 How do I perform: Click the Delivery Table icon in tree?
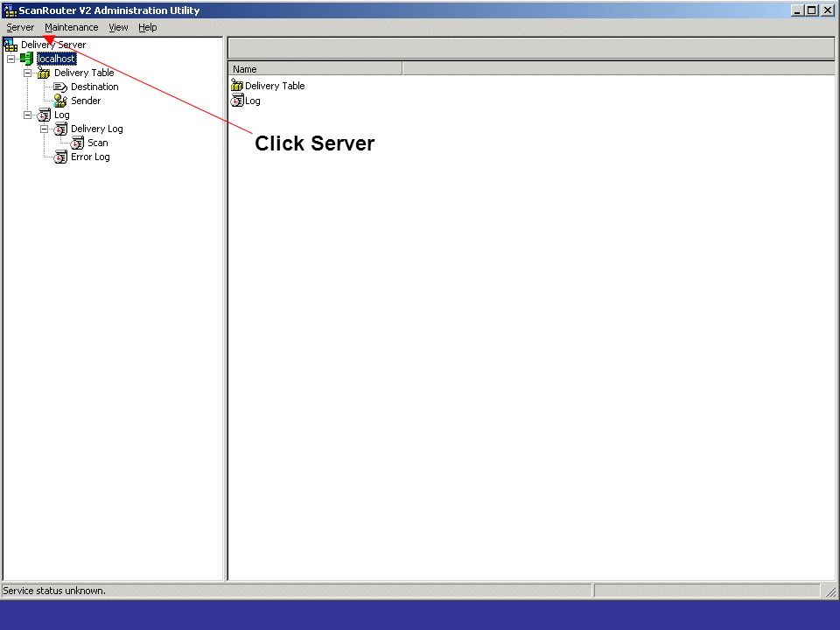pos(44,73)
